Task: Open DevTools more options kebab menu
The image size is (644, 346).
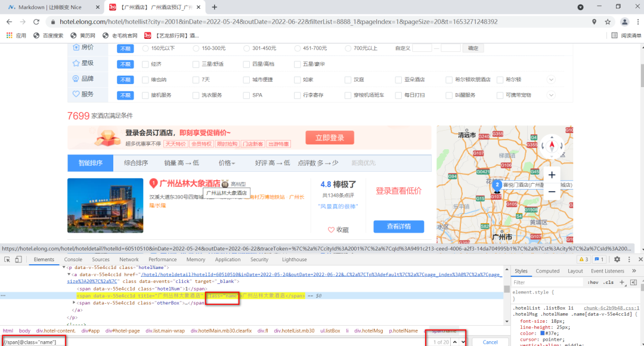Action: click(629, 259)
